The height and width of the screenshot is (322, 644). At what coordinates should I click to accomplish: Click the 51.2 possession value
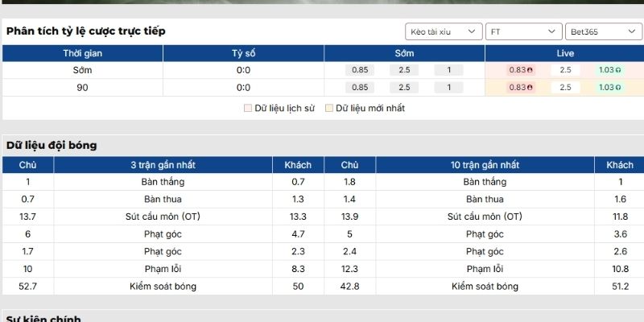pos(620,287)
